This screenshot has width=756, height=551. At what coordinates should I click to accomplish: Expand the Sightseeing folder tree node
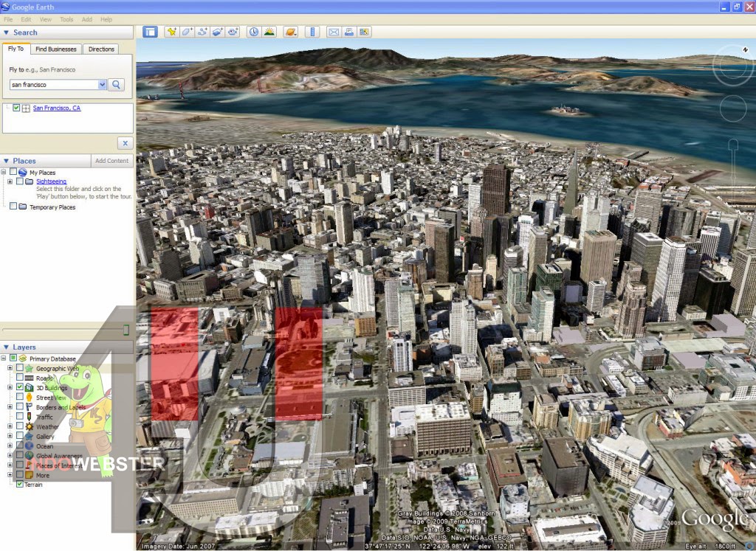(x=10, y=181)
